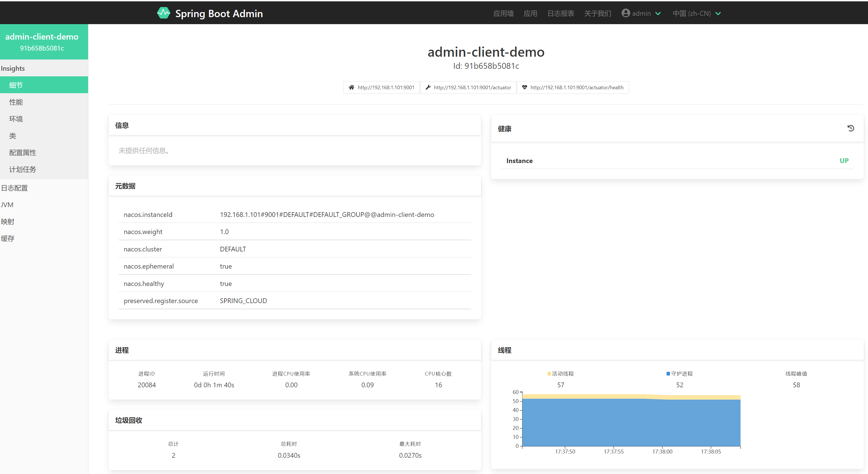Open 映射 in the sidebar

click(x=44, y=221)
